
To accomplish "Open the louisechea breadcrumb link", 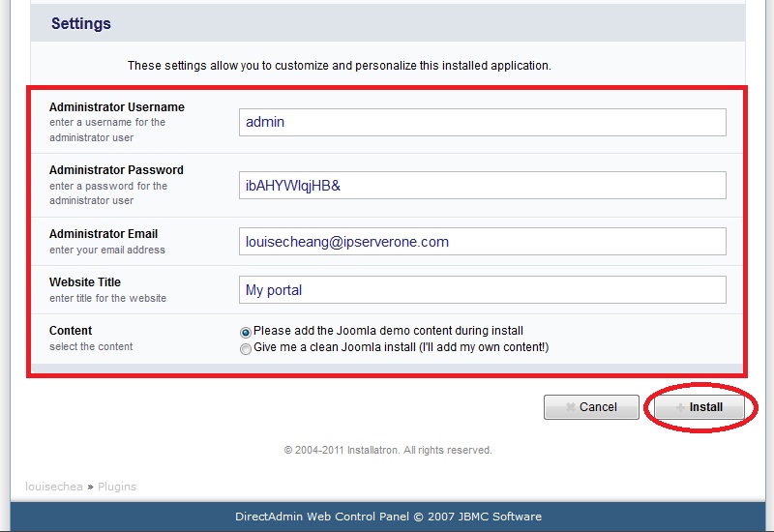I will coord(54,487).
